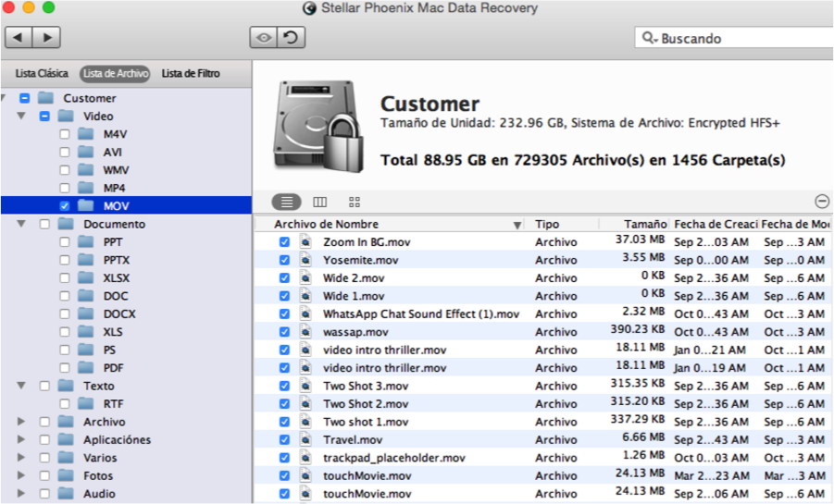Check the MP4 folder checkbox
834x504 pixels.
65,189
